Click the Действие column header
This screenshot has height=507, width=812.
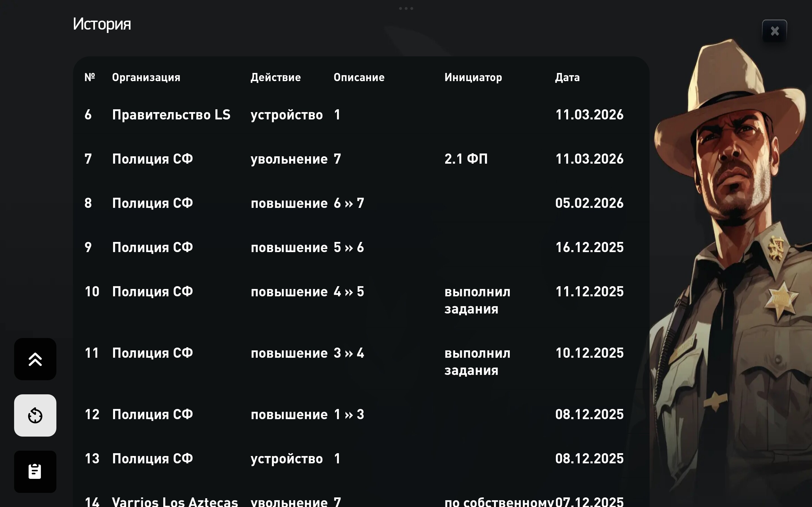tap(275, 77)
